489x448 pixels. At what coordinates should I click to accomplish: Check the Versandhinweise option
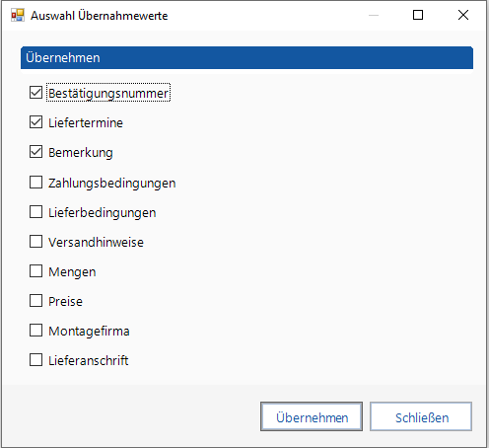(x=35, y=242)
